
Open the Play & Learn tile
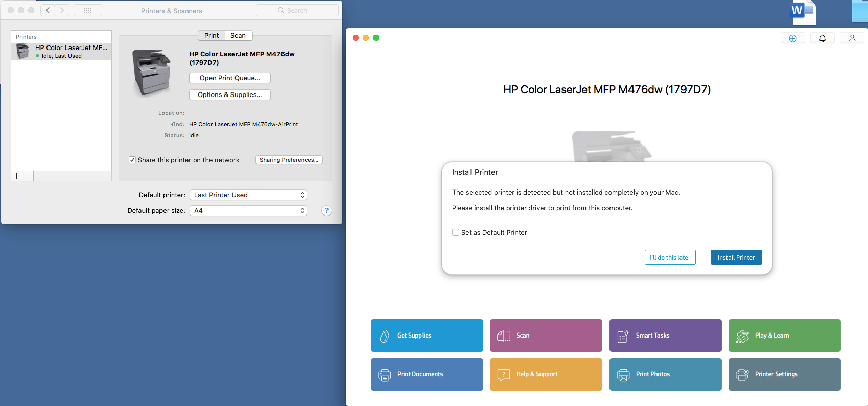pos(785,336)
